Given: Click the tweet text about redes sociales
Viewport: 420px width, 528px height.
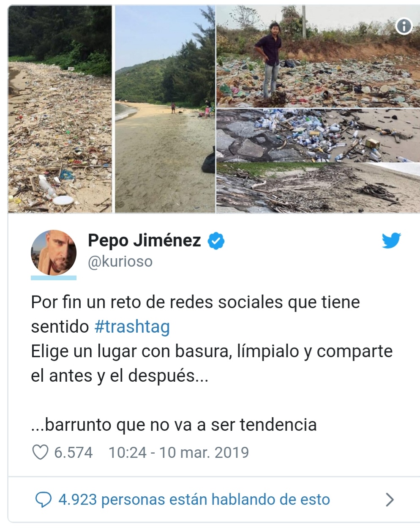Looking at the screenshot, I should pos(195,315).
